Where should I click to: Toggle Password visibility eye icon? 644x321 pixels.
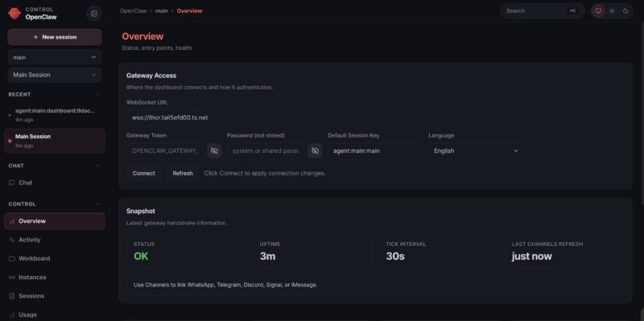tap(315, 150)
